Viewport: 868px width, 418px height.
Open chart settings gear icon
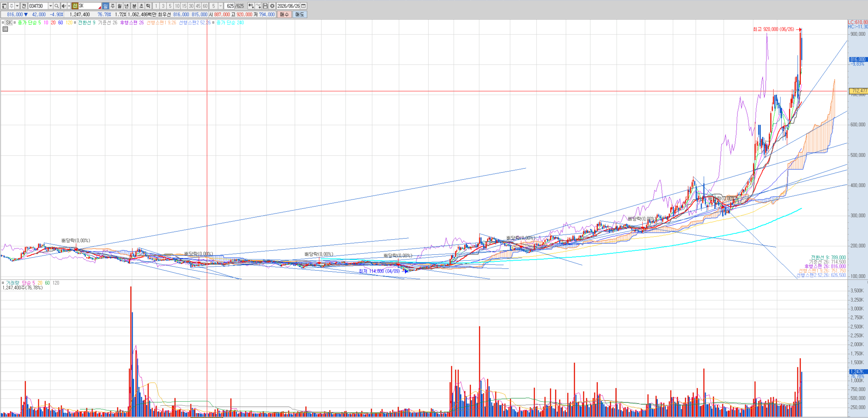[x=272, y=6]
